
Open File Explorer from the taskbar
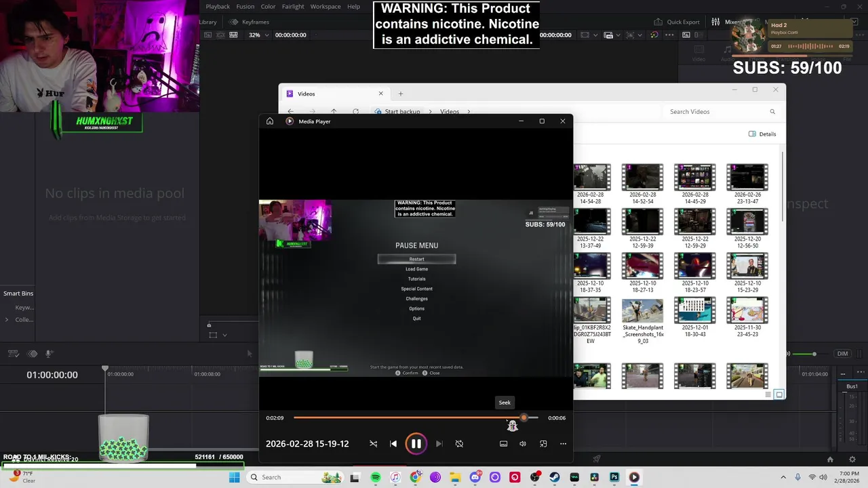(x=455, y=477)
